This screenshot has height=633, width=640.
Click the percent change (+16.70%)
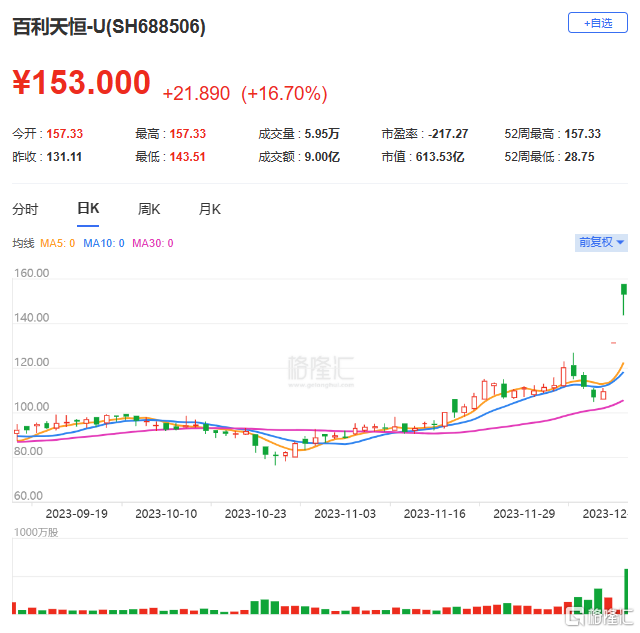tap(284, 93)
